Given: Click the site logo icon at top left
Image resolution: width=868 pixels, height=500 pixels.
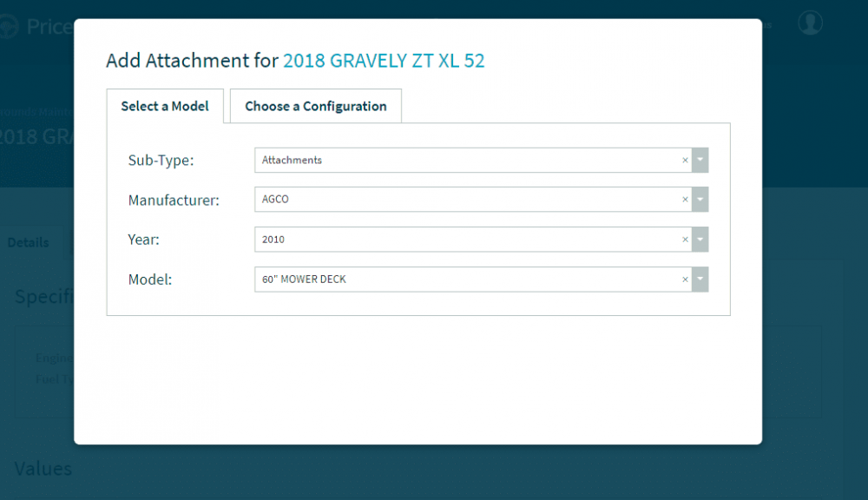Looking at the screenshot, I should click(x=7, y=27).
